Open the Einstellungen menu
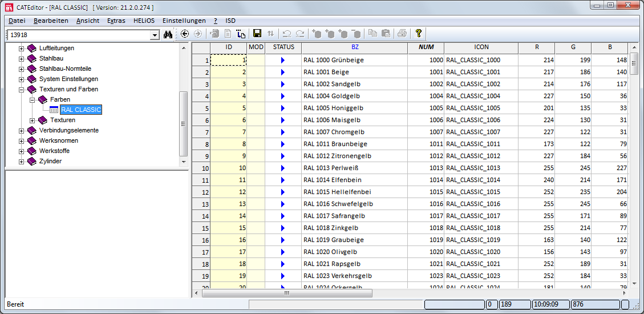This screenshot has width=644, height=314. pyautogui.click(x=184, y=21)
